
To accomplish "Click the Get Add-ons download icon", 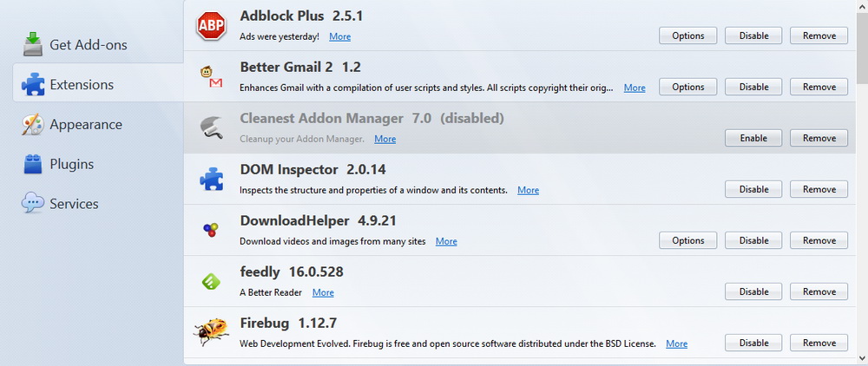I will click(33, 44).
